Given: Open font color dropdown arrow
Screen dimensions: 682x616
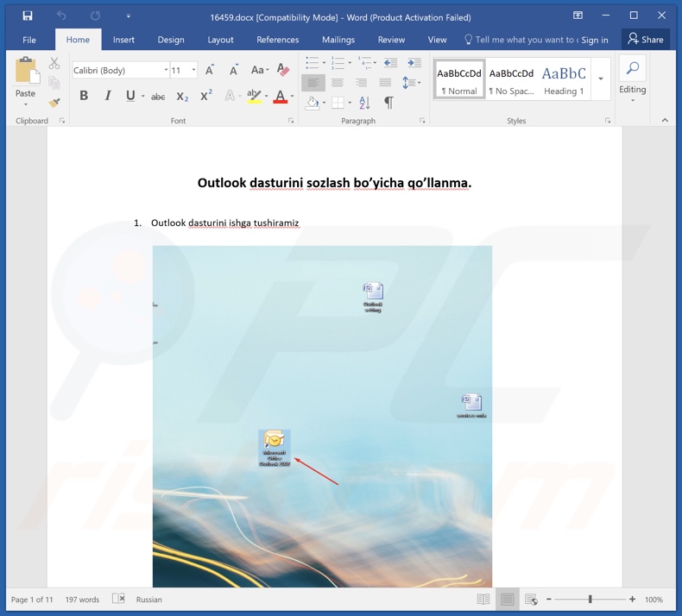Looking at the screenshot, I should tap(293, 96).
